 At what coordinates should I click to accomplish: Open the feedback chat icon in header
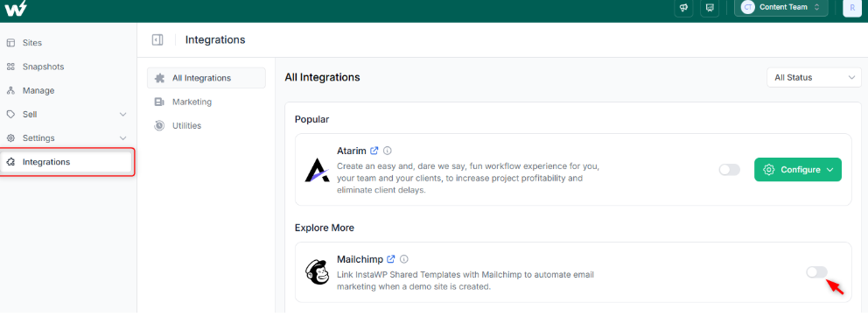click(x=709, y=8)
